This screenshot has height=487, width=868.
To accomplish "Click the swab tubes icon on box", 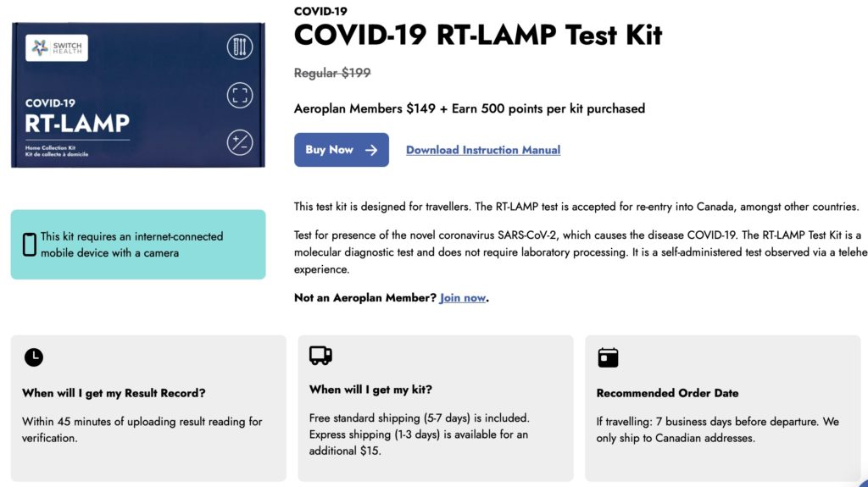I will [x=240, y=47].
